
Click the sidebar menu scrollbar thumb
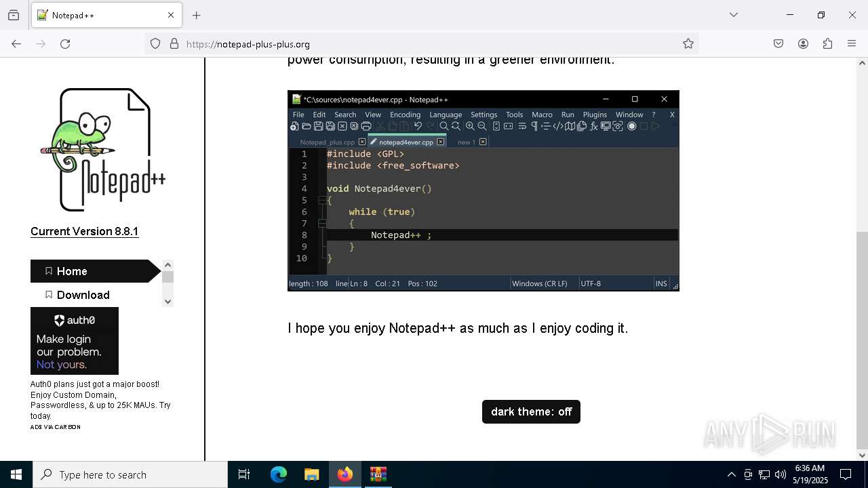[x=168, y=277]
